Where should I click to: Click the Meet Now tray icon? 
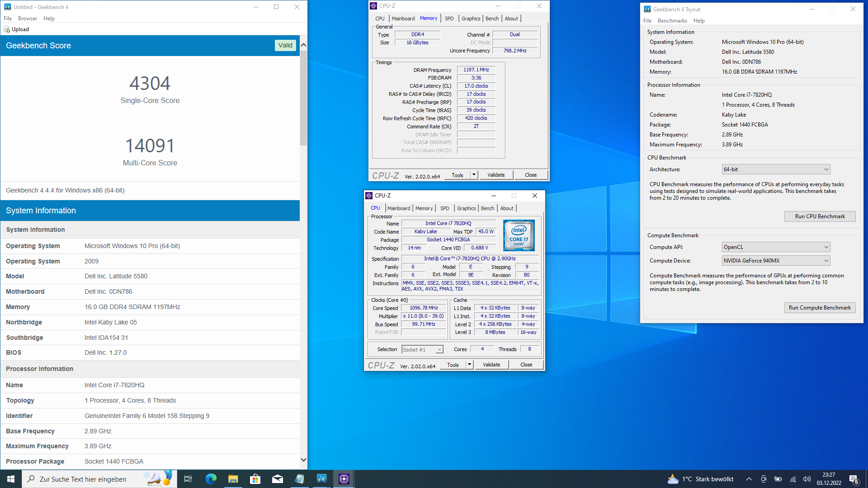764,479
